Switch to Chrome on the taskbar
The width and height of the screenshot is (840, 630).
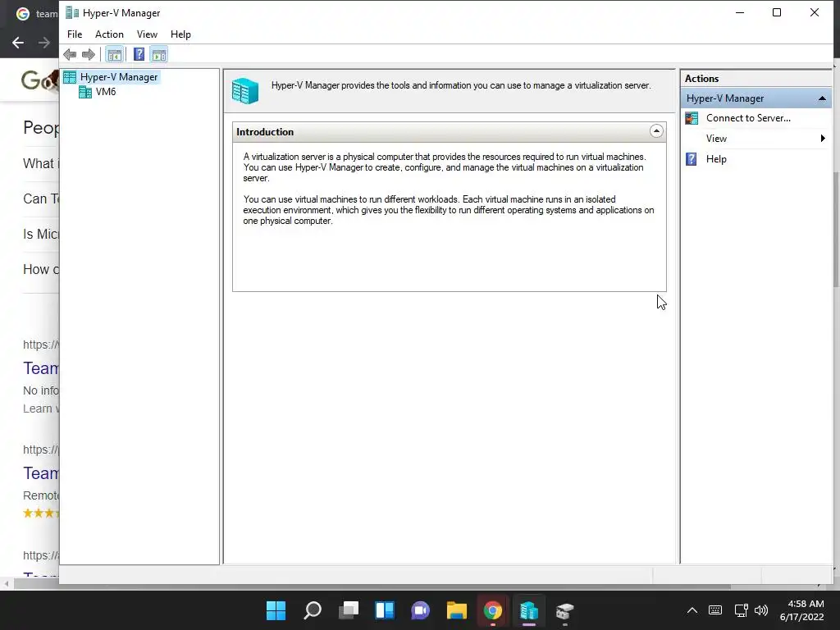tap(493, 610)
